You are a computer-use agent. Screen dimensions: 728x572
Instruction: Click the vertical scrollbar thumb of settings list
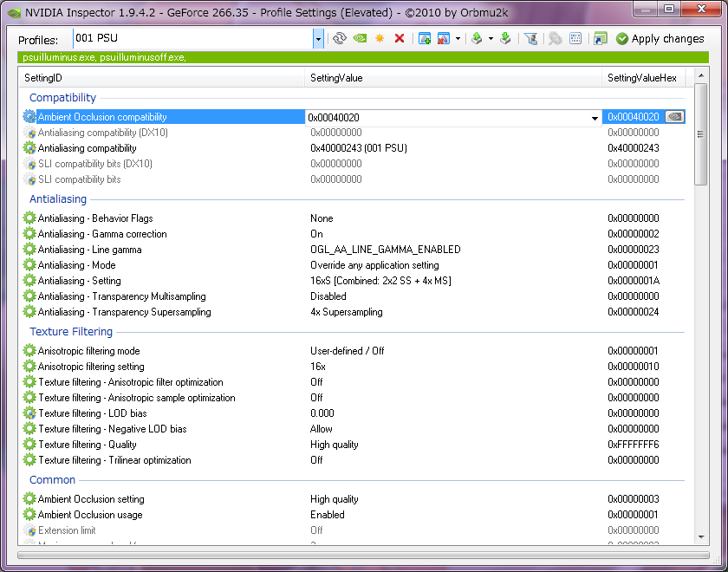coord(701,134)
